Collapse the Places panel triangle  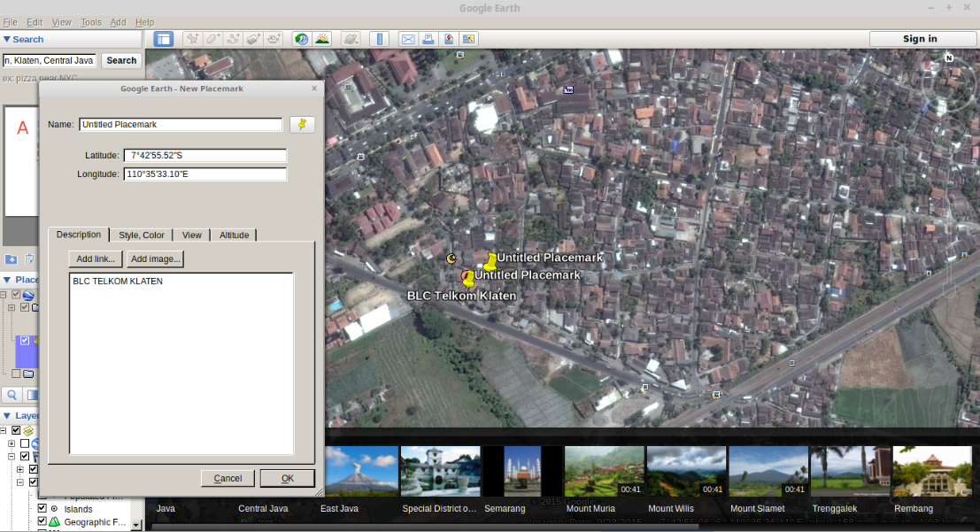coord(7,280)
